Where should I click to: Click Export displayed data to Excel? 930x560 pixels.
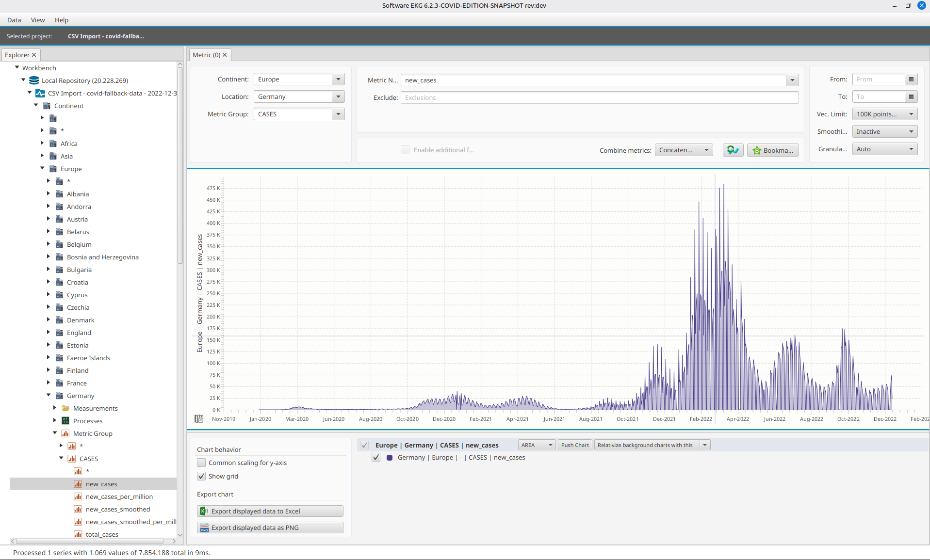click(270, 511)
